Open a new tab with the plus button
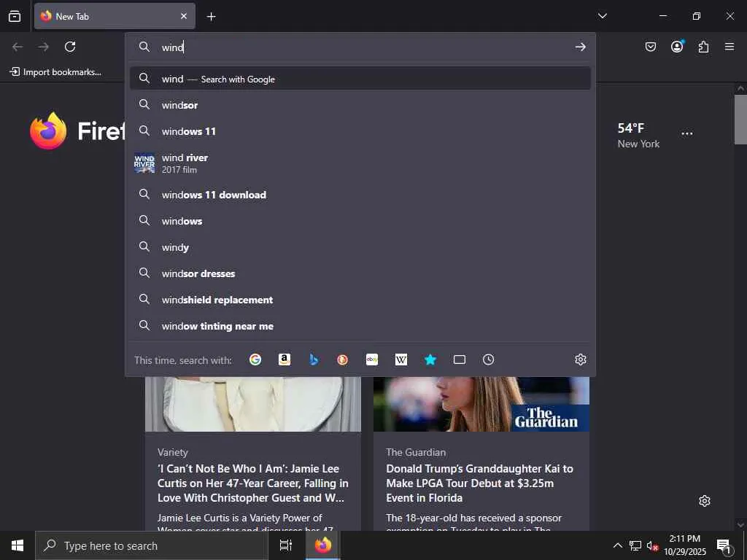747x560 pixels. pos(211,17)
